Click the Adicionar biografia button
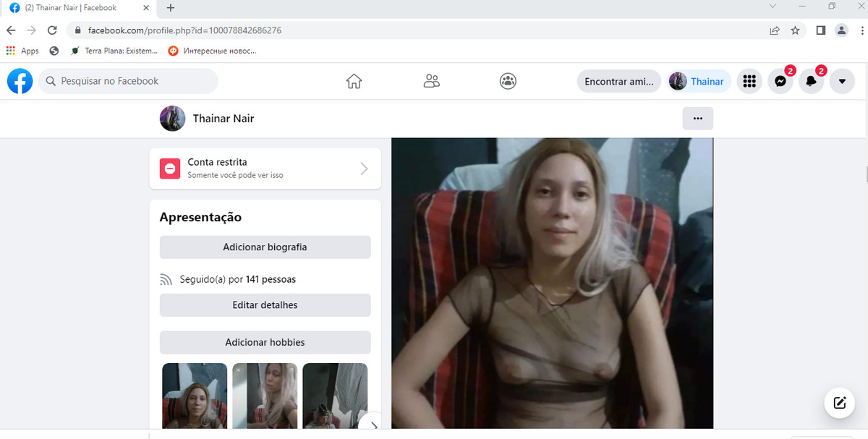Screen dimensions: 868x439 point(265,247)
